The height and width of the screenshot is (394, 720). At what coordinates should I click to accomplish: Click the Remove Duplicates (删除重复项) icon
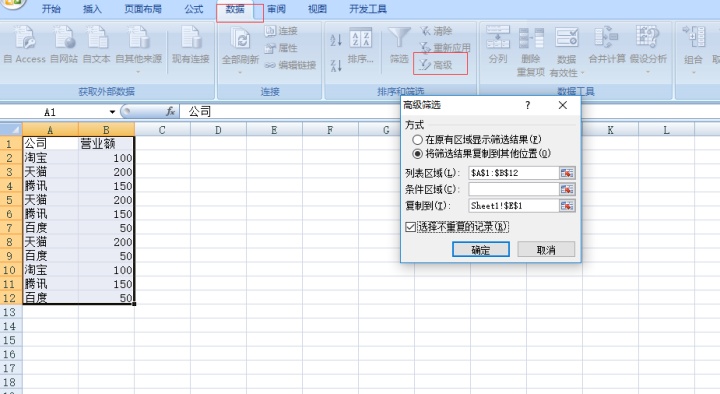pyautogui.click(x=531, y=51)
